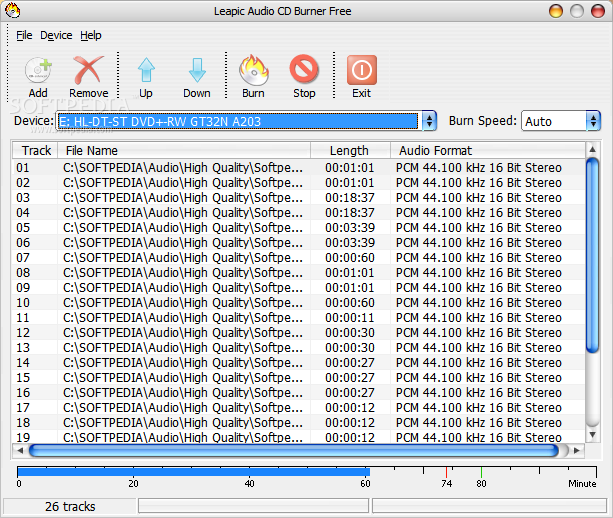Select track 01 row

pyautogui.click(x=299, y=168)
